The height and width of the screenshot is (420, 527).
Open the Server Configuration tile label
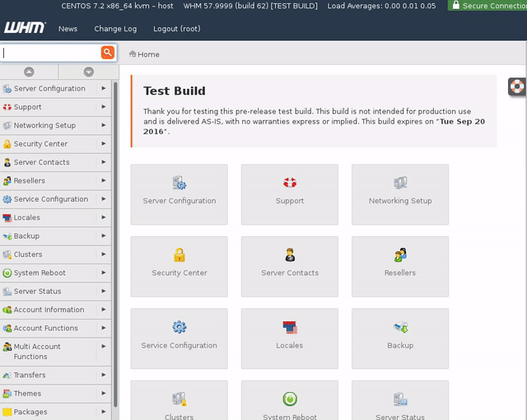180,201
